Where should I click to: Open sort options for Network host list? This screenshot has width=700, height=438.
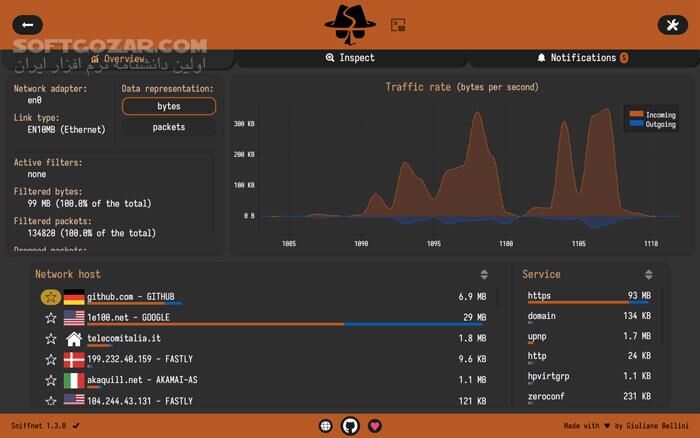pyautogui.click(x=484, y=274)
